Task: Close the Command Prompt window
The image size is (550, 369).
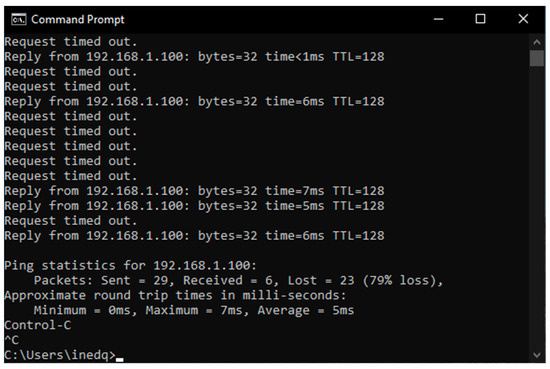Action: (523, 19)
